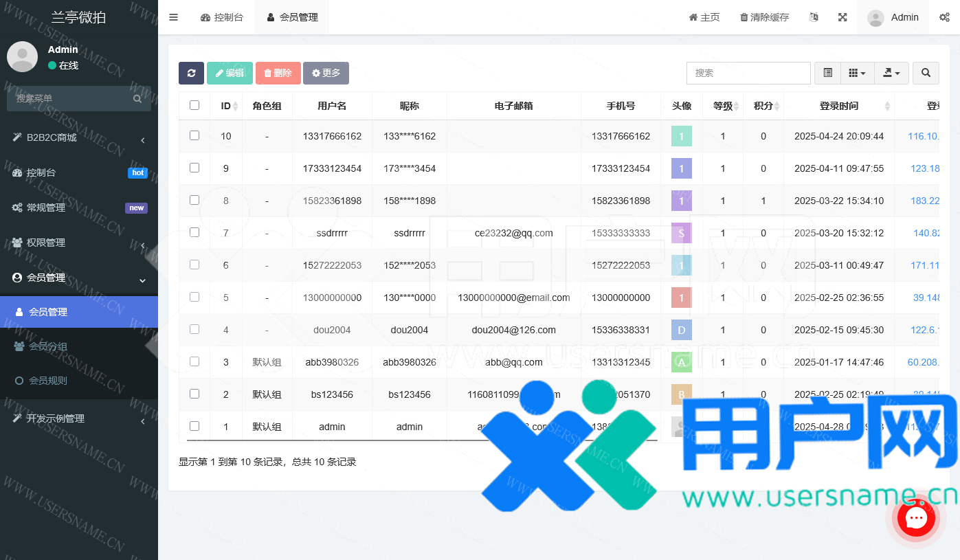960x560 pixels.
Task: Sort by the 积分 column header
Action: point(763,106)
